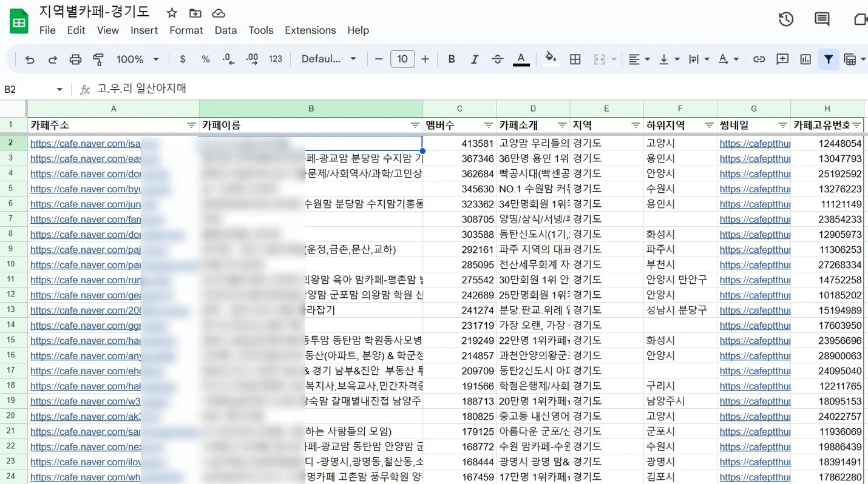Click the merge cells icon
868x484 pixels.
(x=600, y=59)
